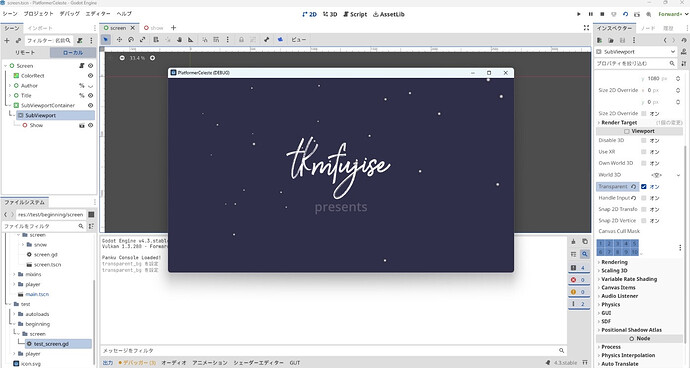Open object history back arrow in inspector

pyautogui.click(x=665, y=40)
